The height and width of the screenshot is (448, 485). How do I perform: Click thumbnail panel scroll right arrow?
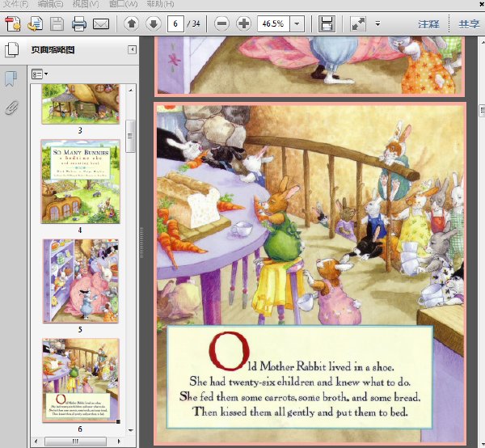point(119,442)
